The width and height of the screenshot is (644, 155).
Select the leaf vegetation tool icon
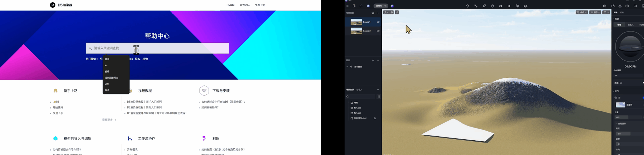click(x=484, y=6)
